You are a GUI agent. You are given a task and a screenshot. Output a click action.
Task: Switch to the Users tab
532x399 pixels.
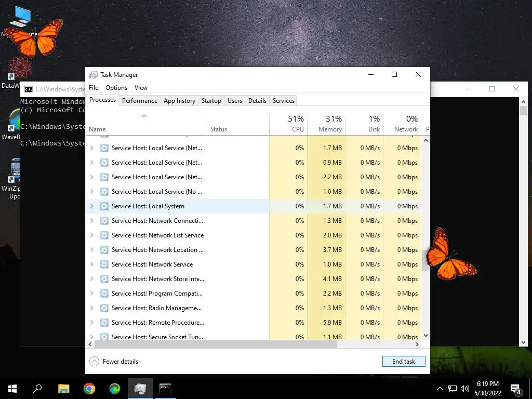pos(235,101)
